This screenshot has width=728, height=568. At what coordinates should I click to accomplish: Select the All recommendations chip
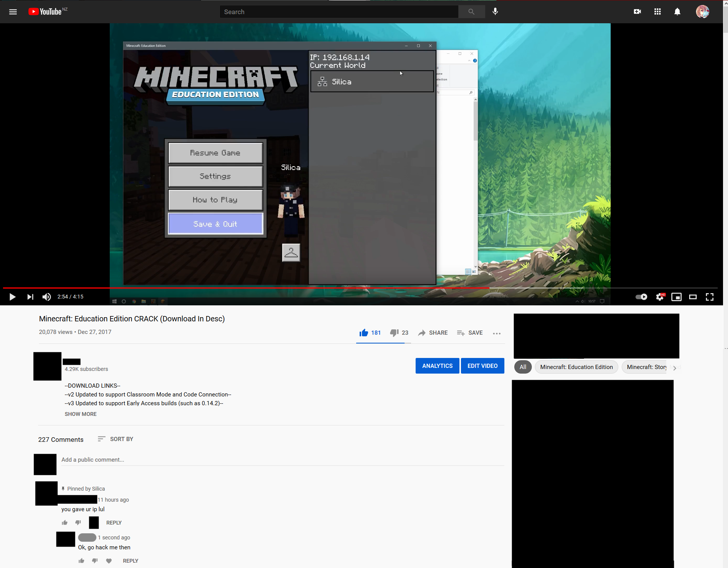523,367
